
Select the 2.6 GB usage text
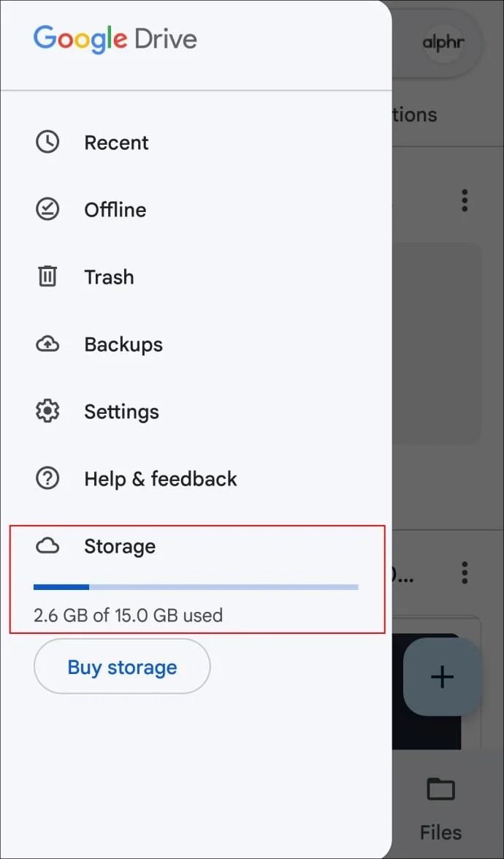pyautogui.click(x=128, y=615)
